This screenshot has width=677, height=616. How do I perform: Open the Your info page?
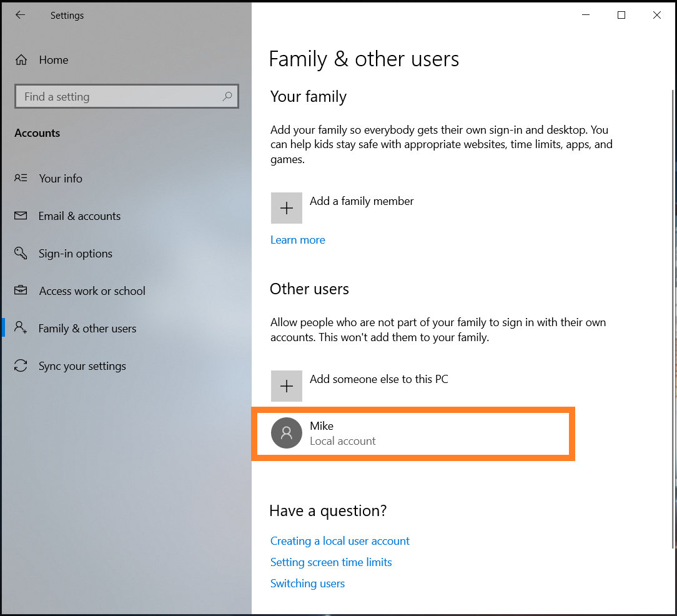pyautogui.click(x=61, y=179)
